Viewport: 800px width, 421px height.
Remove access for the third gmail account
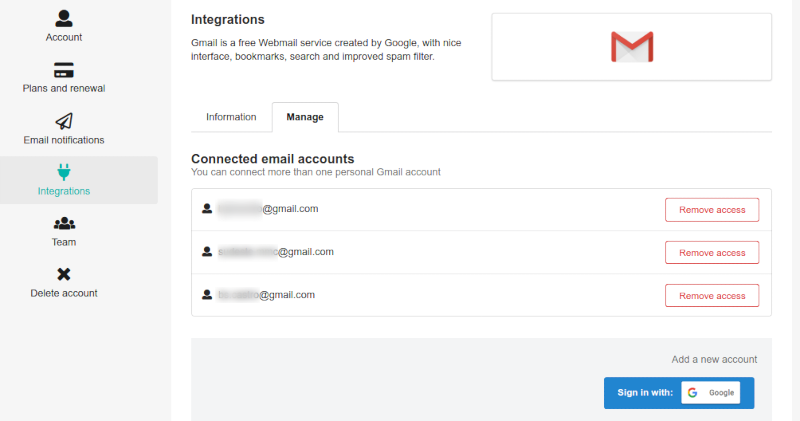point(712,295)
